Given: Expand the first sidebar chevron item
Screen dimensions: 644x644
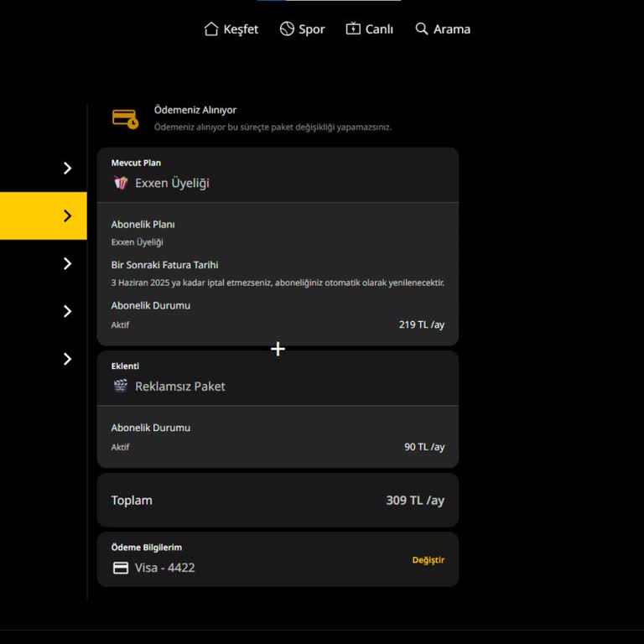Looking at the screenshot, I should point(67,169).
